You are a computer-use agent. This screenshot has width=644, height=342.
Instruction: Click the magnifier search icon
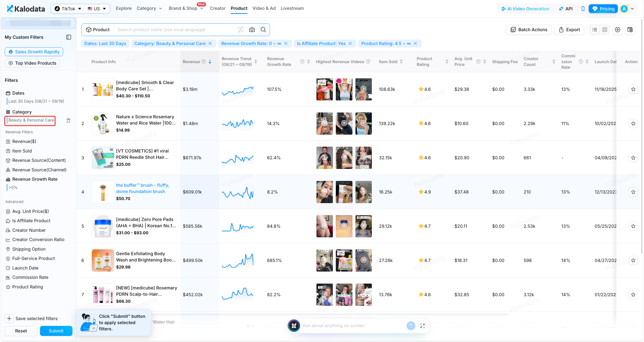[x=263, y=30]
